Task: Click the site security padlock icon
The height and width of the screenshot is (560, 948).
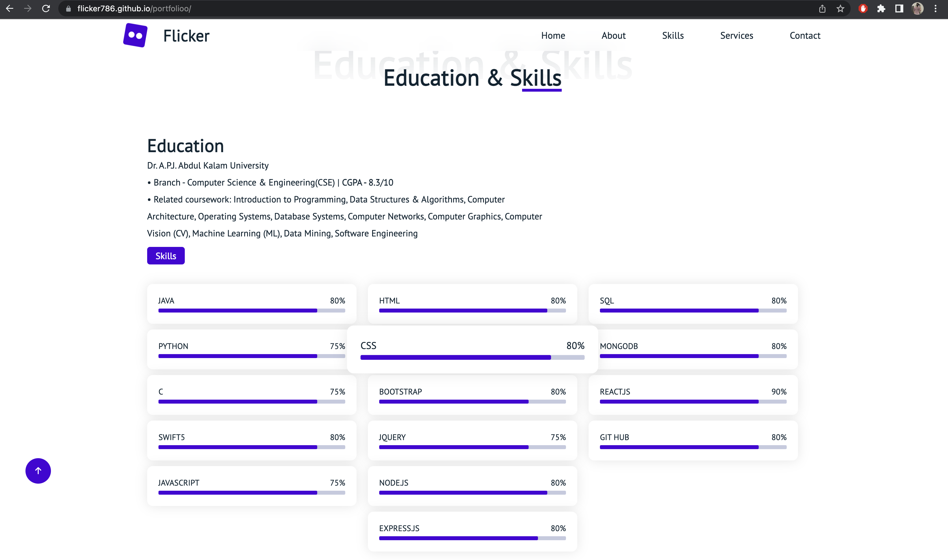Action: (68, 8)
